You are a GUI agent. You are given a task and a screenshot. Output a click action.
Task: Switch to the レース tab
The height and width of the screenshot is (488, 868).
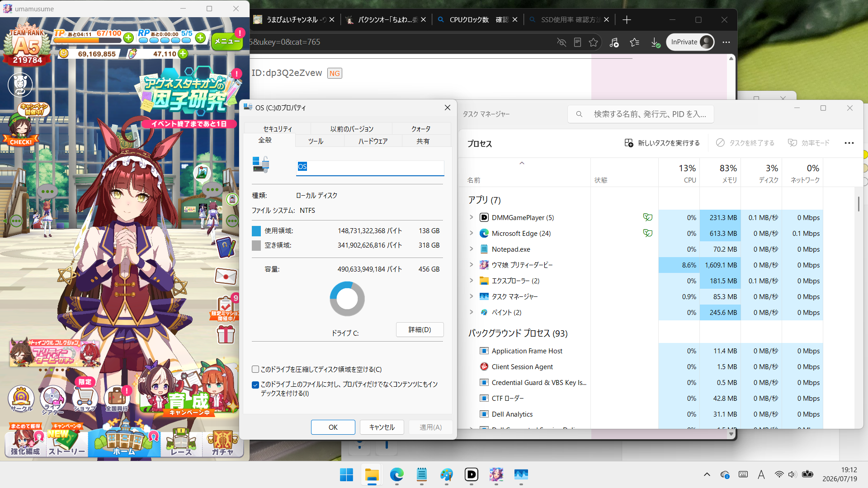click(181, 443)
